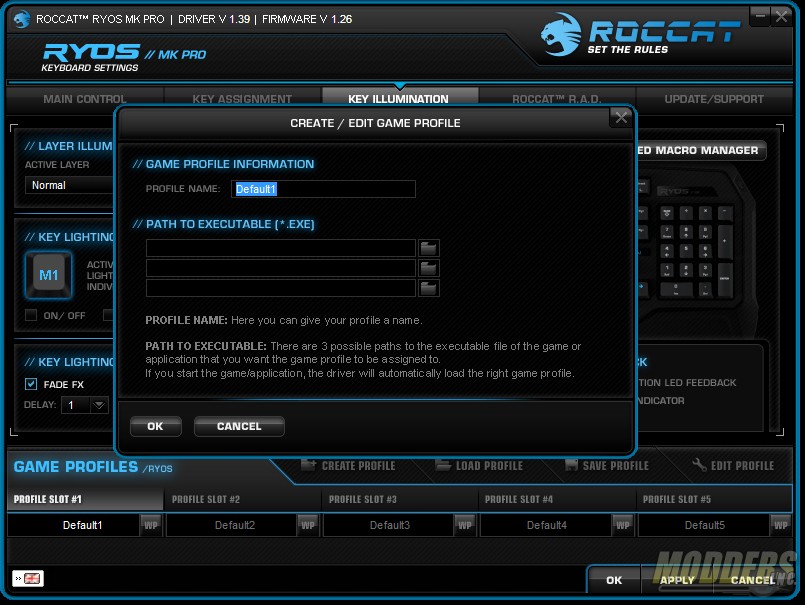
Task: Select Profile Slot #1 tab
Action: coord(85,499)
